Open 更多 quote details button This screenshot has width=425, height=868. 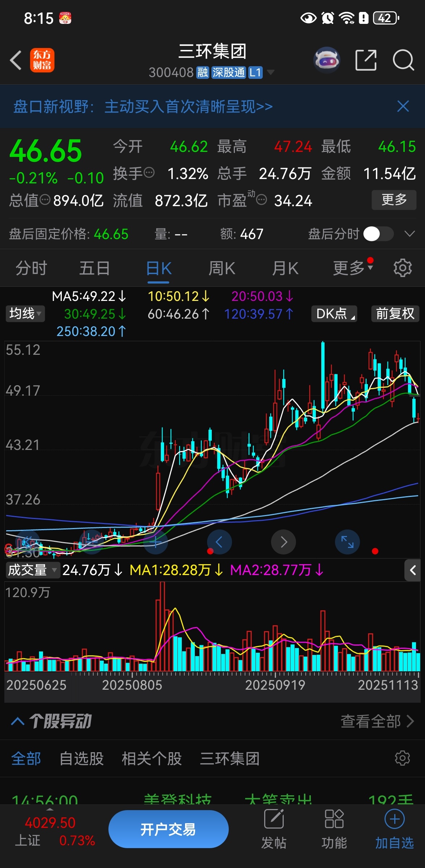pyautogui.click(x=394, y=200)
